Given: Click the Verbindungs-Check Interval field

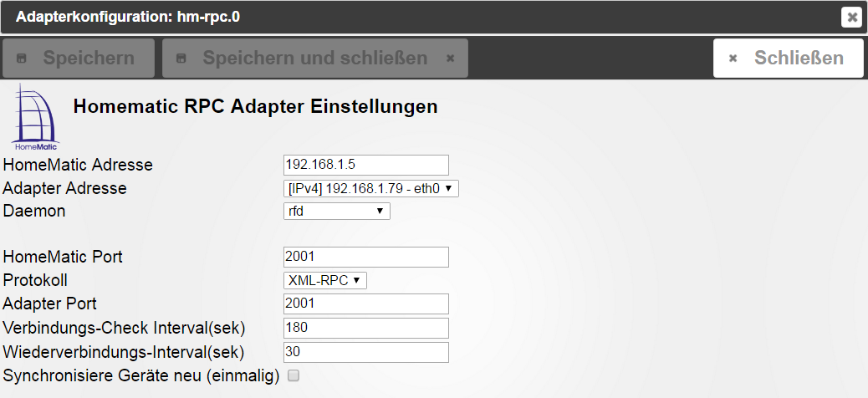Looking at the screenshot, I should (366, 329).
